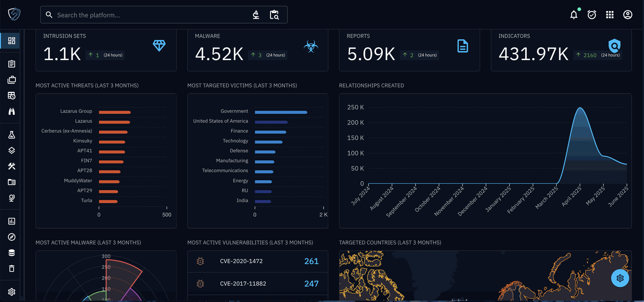Screen dimensions: 644x302
Task: Open Entities folder-table icon in sidebar
Action: 12,182
